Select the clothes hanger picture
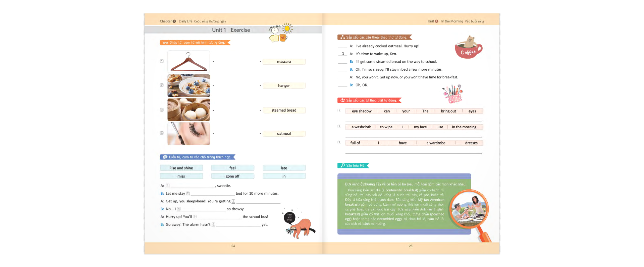 point(189,62)
